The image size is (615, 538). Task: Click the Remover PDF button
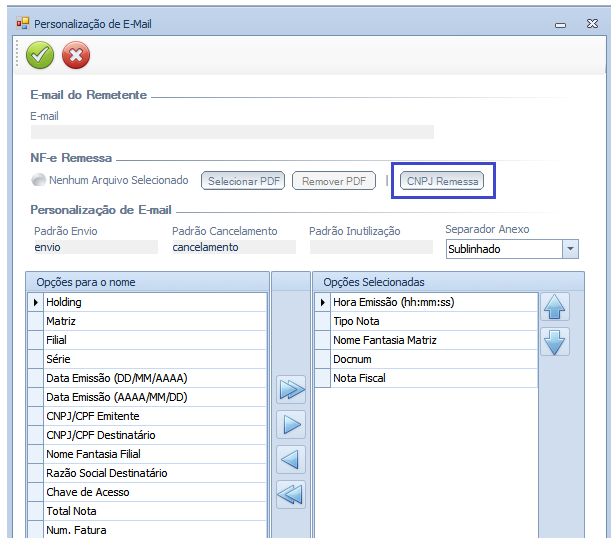point(334,181)
